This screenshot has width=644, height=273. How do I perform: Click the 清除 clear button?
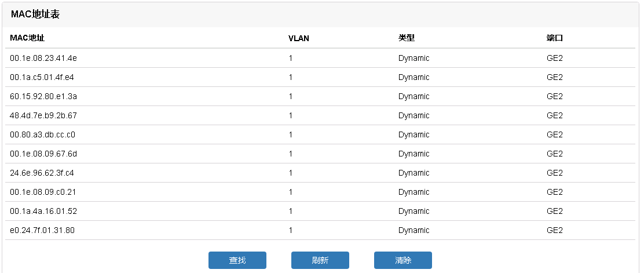[x=403, y=260]
